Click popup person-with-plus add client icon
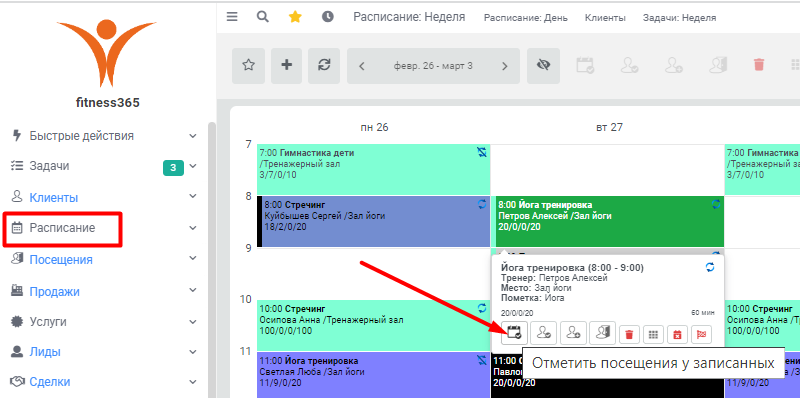Screen dimensions: 800x398 coord(573,333)
